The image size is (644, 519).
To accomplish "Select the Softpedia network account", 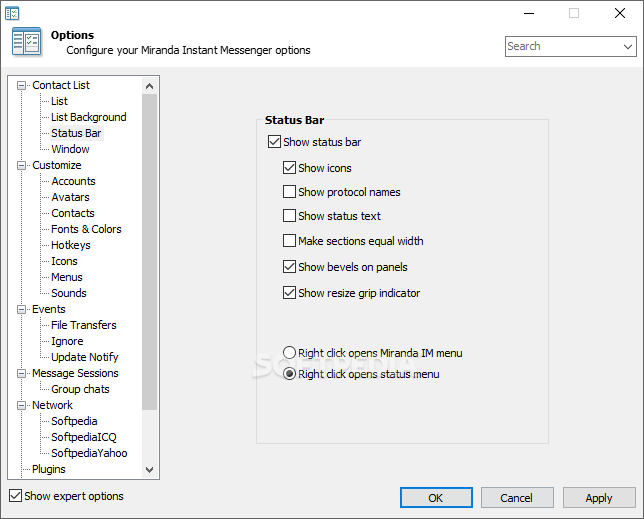I will point(74,421).
